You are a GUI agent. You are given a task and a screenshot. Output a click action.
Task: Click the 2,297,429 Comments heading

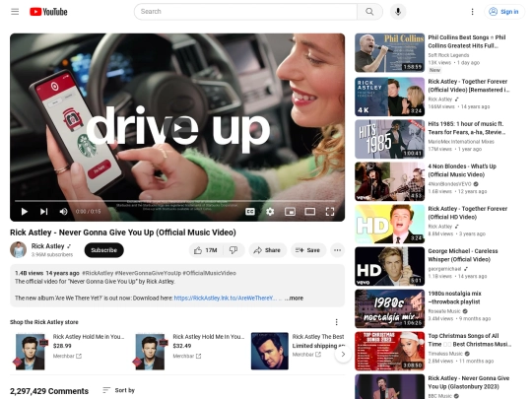[49, 391]
